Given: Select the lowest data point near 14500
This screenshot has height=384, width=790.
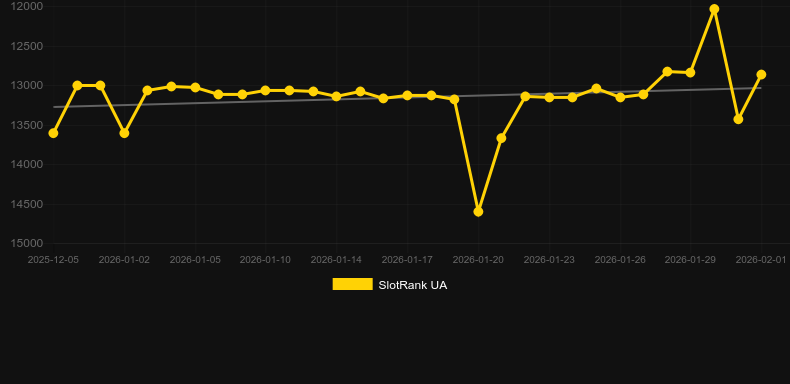Looking at the screenshot, I should point(478,212).
